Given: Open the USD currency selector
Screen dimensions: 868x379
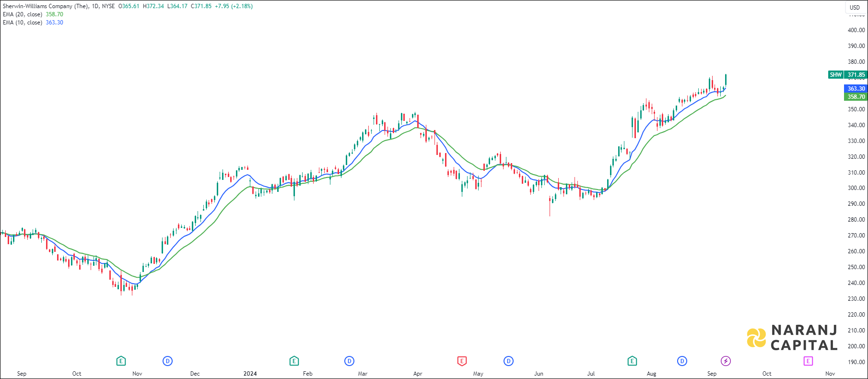Looking at the screenshot, I should (x=855, y=7).
